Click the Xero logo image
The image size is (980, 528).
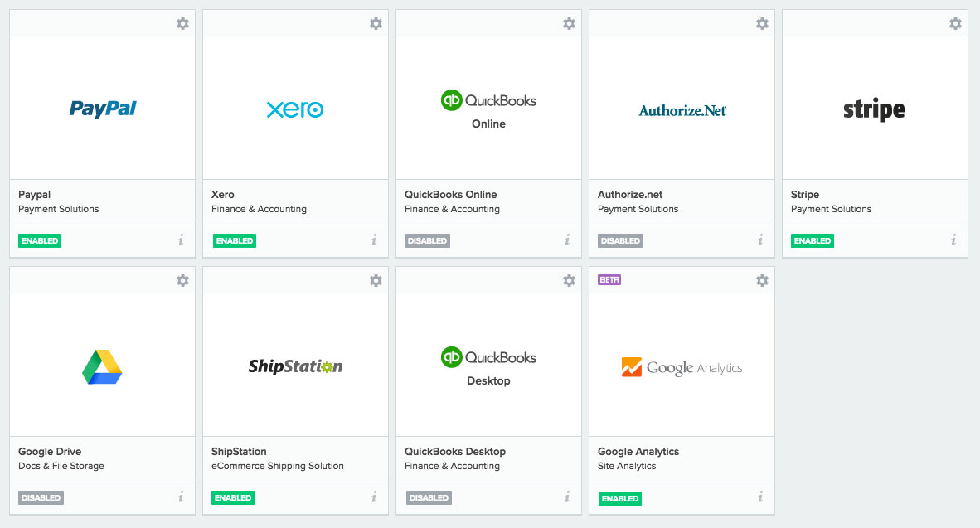click(x=295, y=109)
